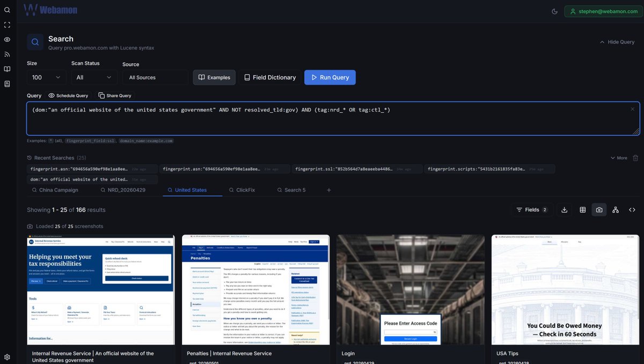Open the eye monitoring icon in sidebar
Image resolution: width=644 pixels, height=364 pixels.
(7, 40)
